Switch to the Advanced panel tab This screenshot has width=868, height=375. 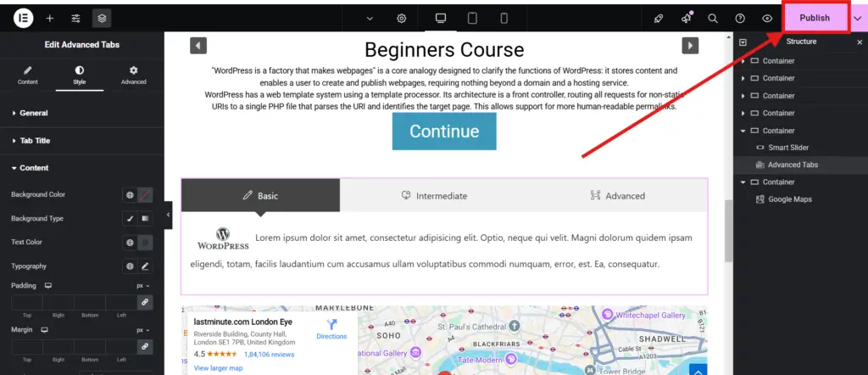coord(133,76)
